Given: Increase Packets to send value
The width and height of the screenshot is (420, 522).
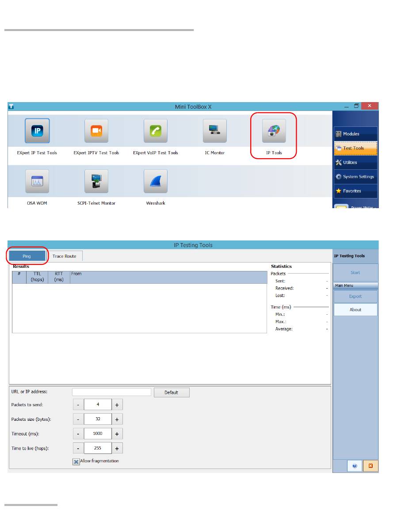Looking at the screenshot, I should click(x=117, y=405).
